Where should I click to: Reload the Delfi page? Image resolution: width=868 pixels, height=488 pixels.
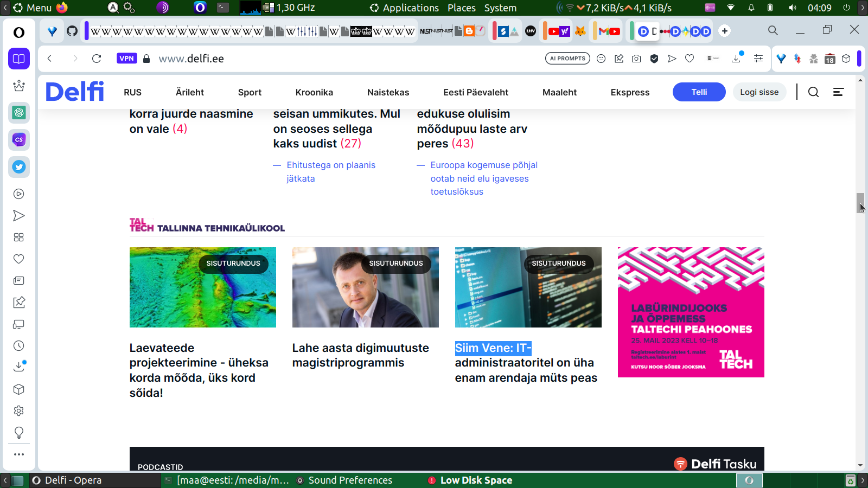[97, 59]
